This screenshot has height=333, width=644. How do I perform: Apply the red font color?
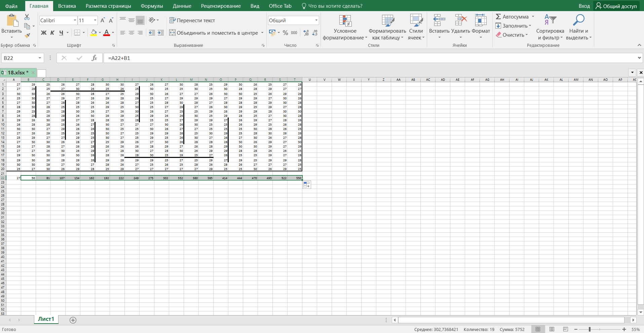(107, 33)
